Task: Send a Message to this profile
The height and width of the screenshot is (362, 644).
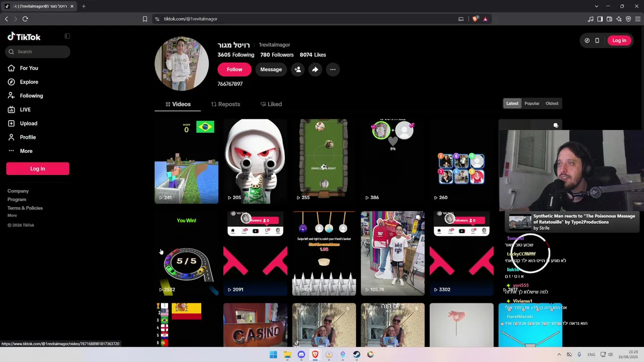Action: coord(271,69)
